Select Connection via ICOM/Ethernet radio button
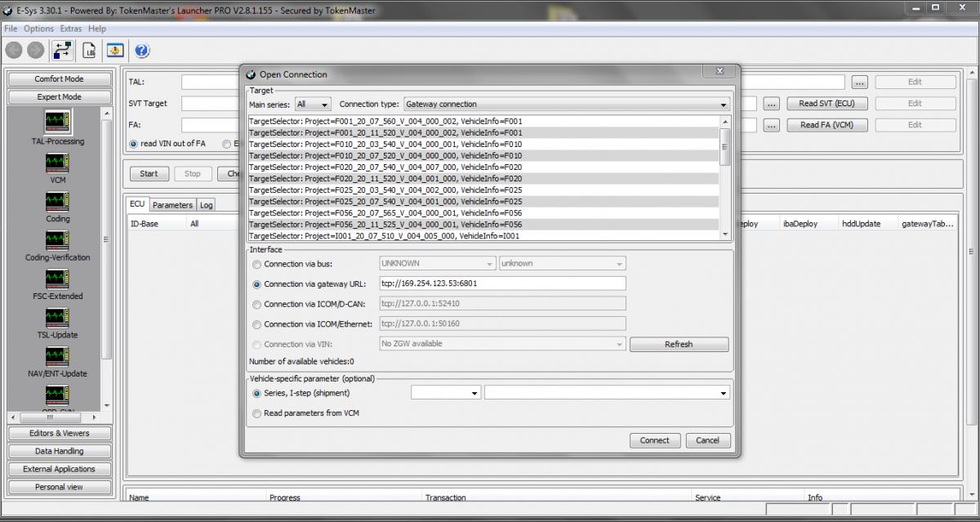 [x=257, y=324]
